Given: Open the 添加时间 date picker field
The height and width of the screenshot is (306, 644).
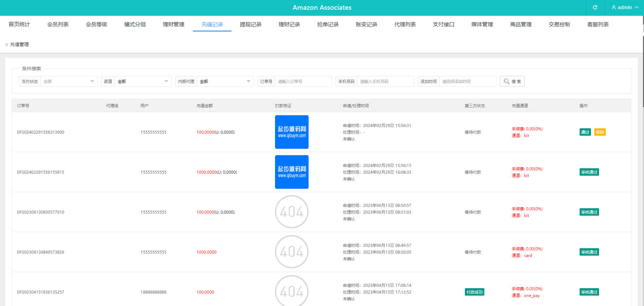Looking at the screenshot, I should point(467,81).
